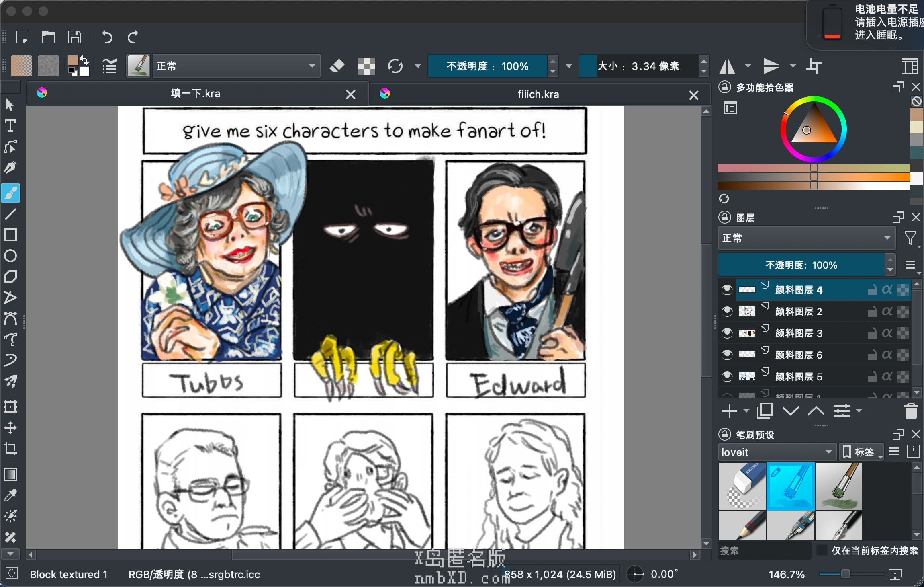The width and height of the screenshot is (924, 587).
Task: Click the brush preset 搜索 field
Action: click(x=764, y=550)
